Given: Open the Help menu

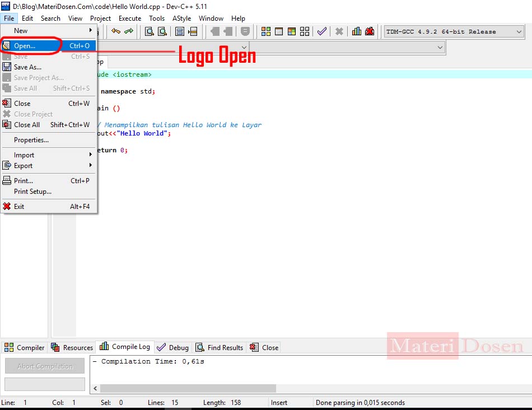Looking at the screenshot, I should click(x=238, y=18).
